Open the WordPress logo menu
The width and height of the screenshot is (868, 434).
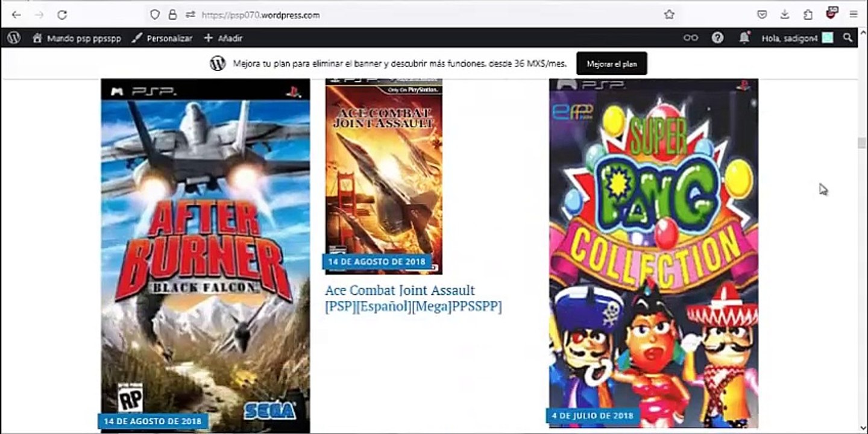[14, 38]
